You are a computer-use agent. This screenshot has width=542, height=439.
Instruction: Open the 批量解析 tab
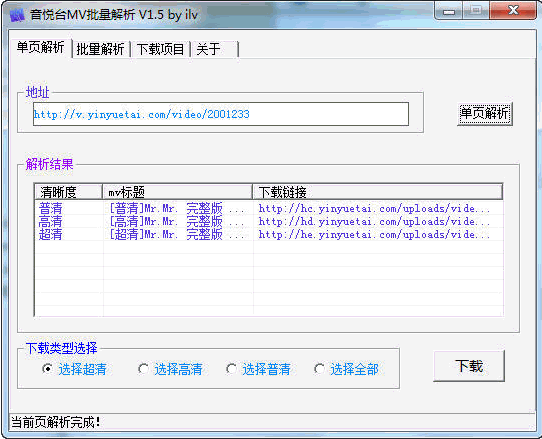click(100, 49)
